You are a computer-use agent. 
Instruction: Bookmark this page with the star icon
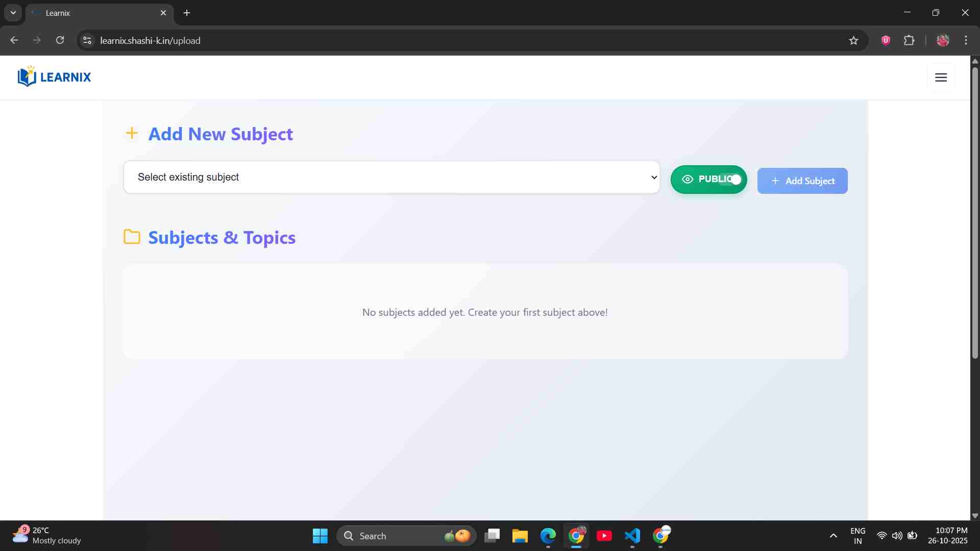(854, 40)
